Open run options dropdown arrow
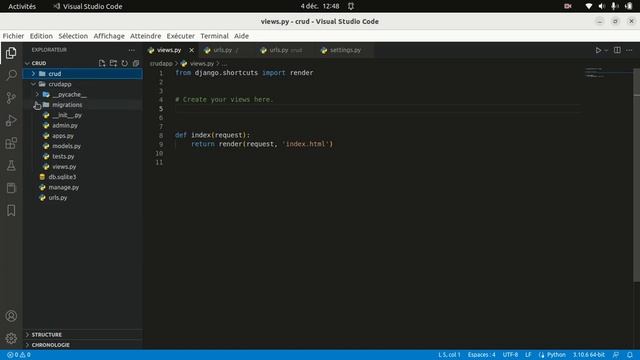 pyautogui.click(x=606, y=50)
